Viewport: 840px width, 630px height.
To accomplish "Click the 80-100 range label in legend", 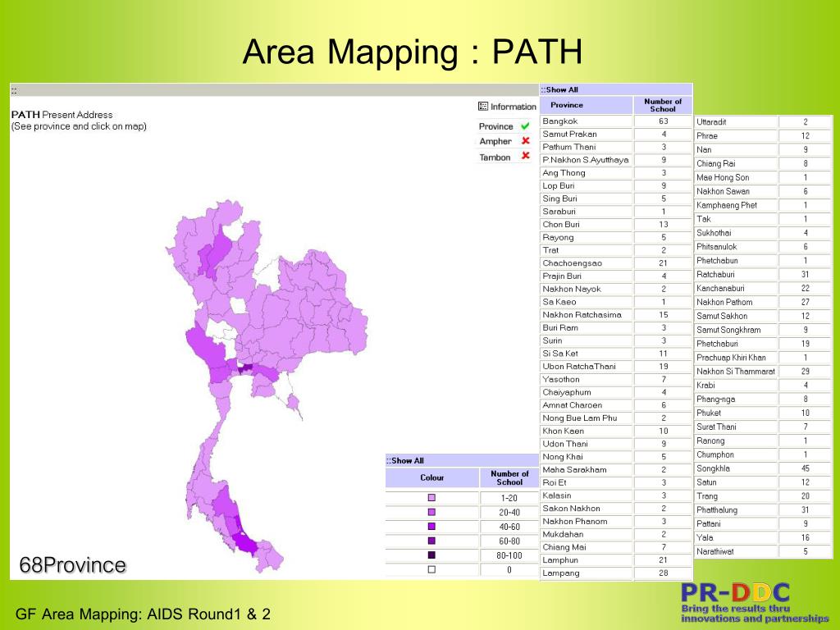I will (509, 555).
